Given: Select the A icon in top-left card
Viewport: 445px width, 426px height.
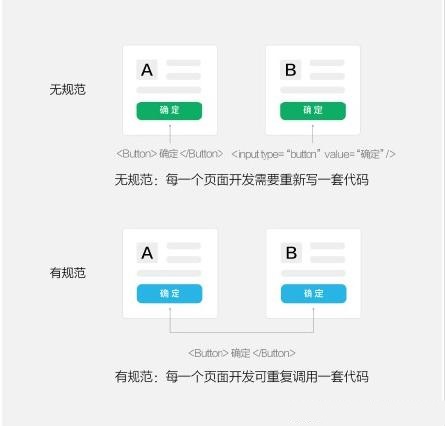Looking at the screenshot, I should [x=147, y=70].
